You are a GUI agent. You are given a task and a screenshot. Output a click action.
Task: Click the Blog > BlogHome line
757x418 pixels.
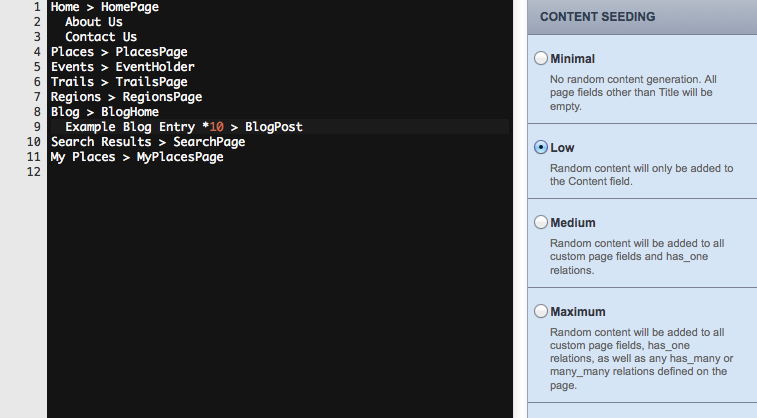point(104,112)
